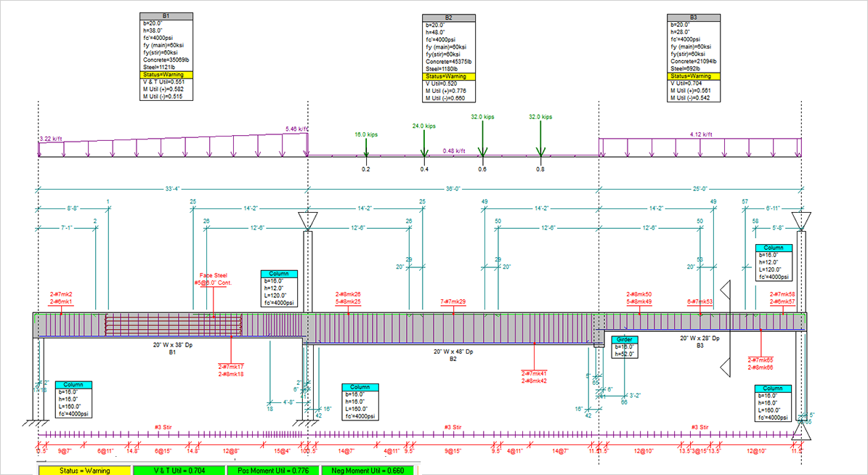Click the 36'-0" span dimension

pos(453,190)
